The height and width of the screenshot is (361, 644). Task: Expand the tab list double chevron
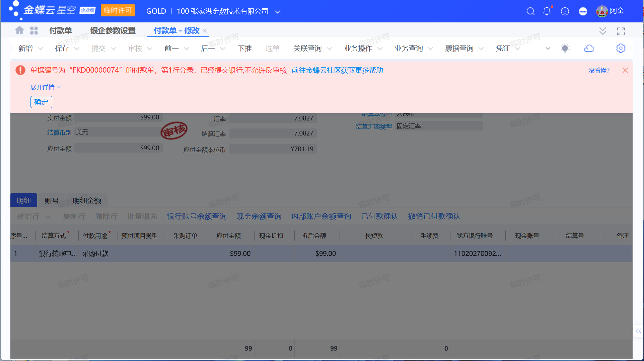click(x=603, y=31)
